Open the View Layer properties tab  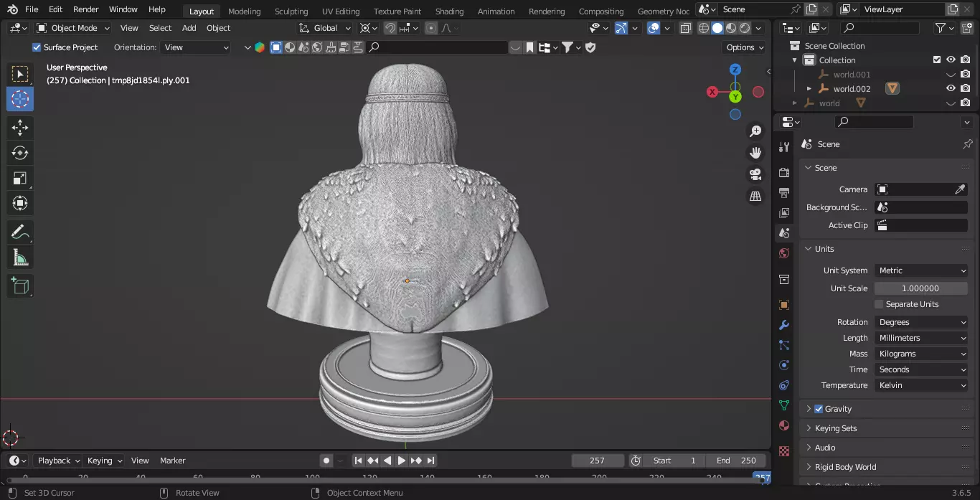[784, 213]
